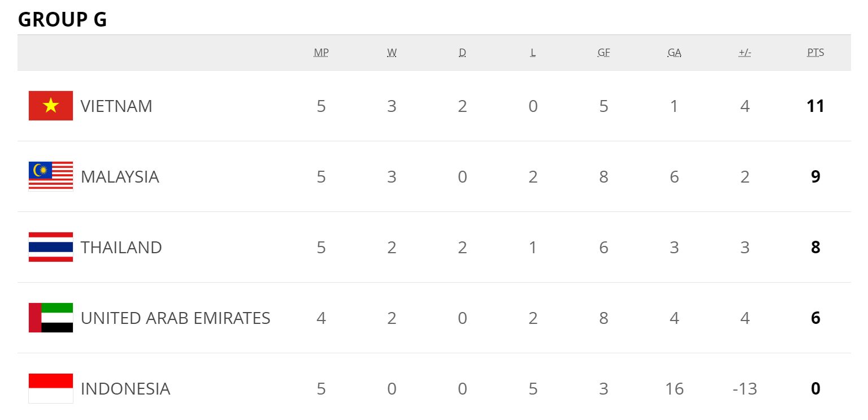
Task: Click the GF column header
Action: (x=604, y=53)
